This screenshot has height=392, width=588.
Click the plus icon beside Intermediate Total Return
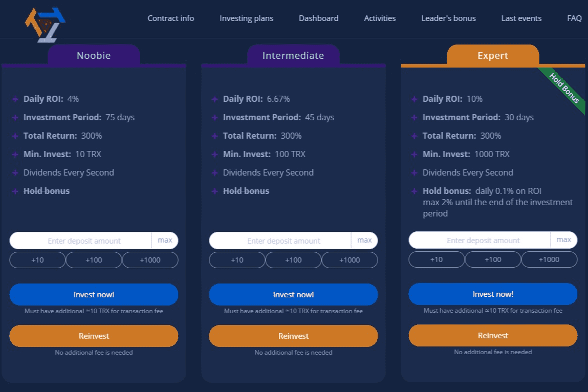pos(214,136)
